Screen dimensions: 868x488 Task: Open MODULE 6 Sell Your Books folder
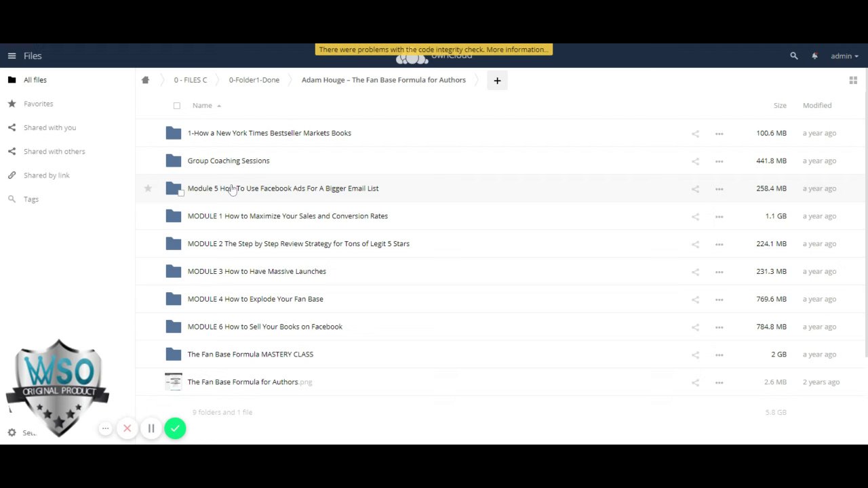point(265,327)
